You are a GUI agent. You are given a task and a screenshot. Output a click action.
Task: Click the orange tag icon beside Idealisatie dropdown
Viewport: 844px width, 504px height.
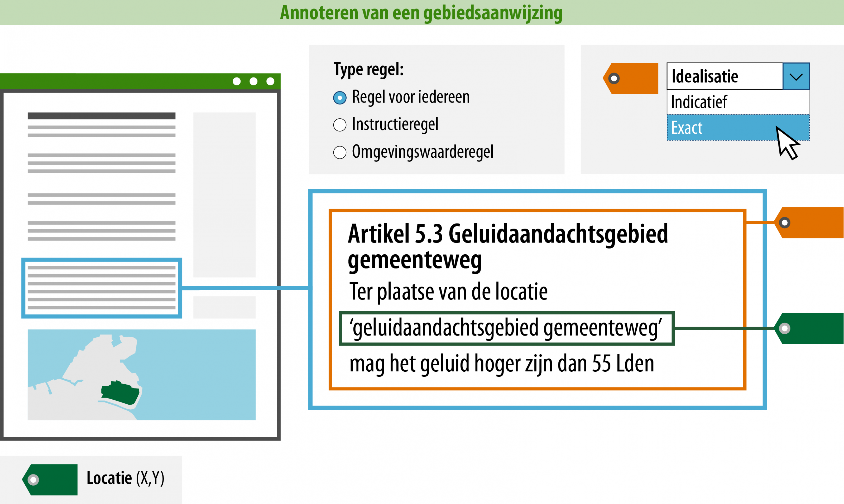click(x=631, y=79)
